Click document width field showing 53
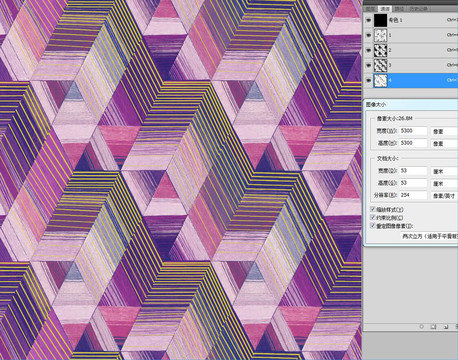This screenshot has height=360, width=458. 413,171
